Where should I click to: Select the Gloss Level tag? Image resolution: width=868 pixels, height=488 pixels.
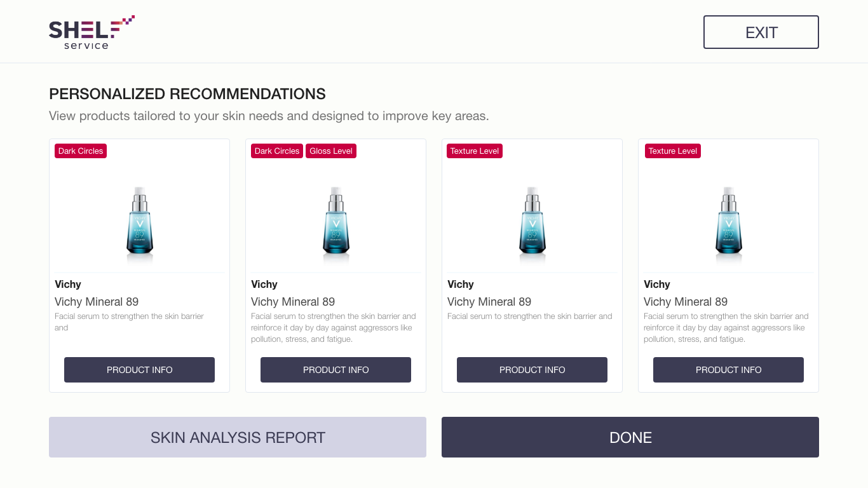[x=331, y=151]
